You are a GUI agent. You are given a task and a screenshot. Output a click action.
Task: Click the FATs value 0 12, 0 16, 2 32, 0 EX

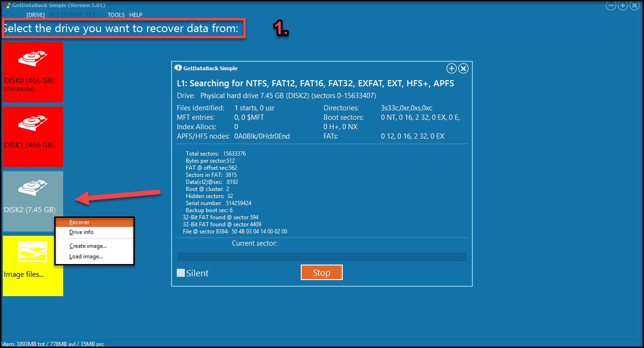pyautogui.click(x=413, y=136)
